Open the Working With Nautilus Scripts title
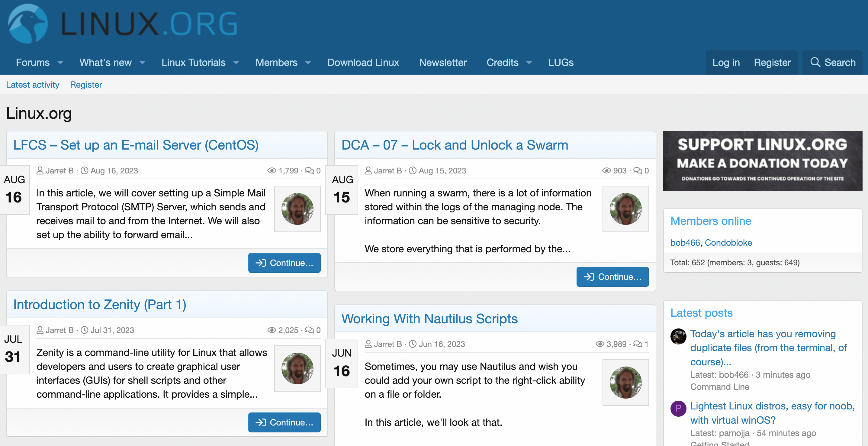Viewport: 868px width, 446px height. (429, 318)
